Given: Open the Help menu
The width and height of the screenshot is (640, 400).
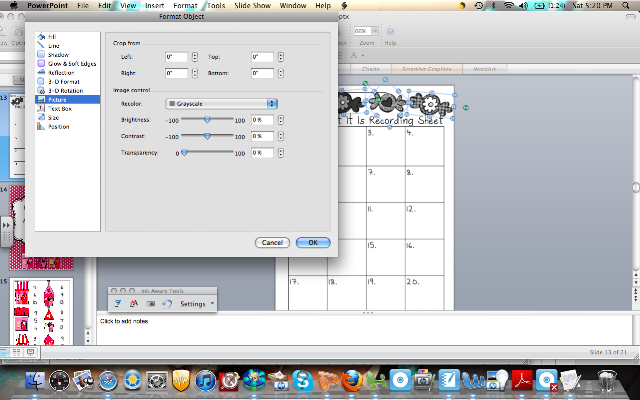Looking at the screenshot, I should coord(323,6).
